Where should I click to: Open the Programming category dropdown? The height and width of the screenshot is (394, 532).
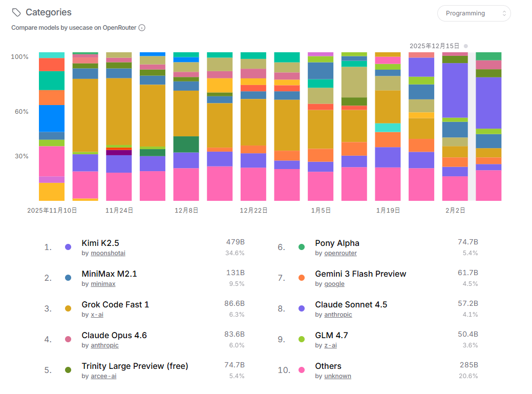(x=474, y=13)
